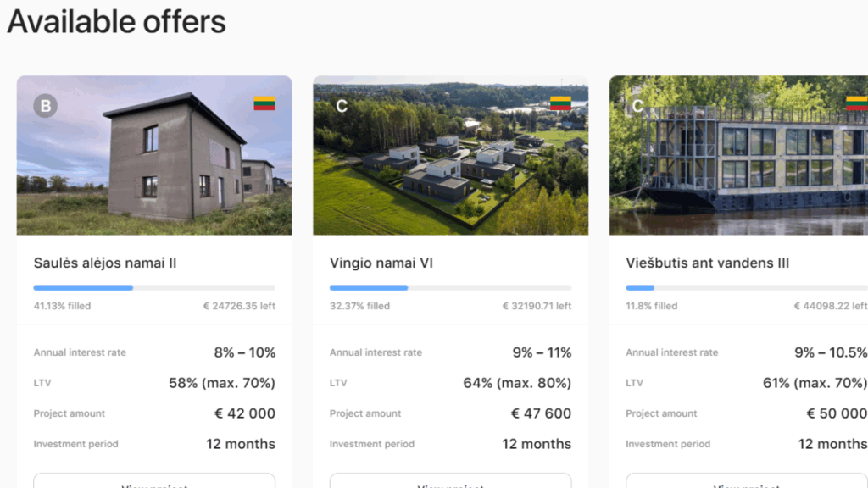
Task: Select the Viešbutis ant vandens III title
Action: click(707, 263)
